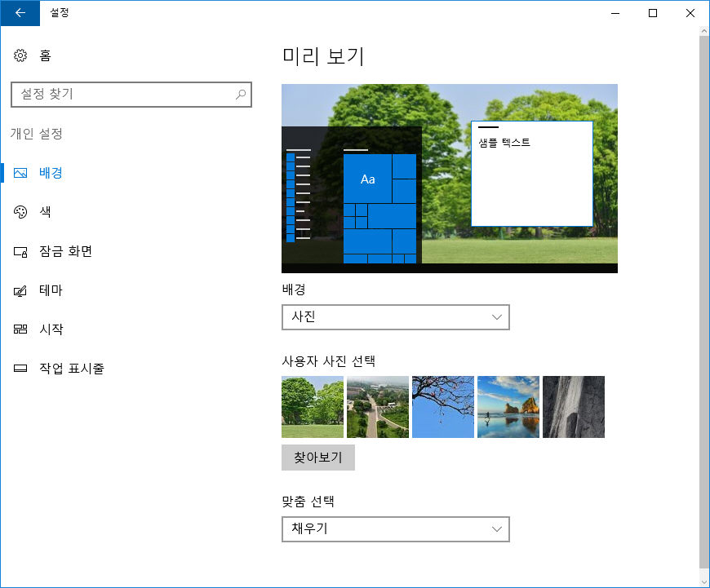Switch to the 배경 section
The image size is (710, 588).
tap(51, 173)
